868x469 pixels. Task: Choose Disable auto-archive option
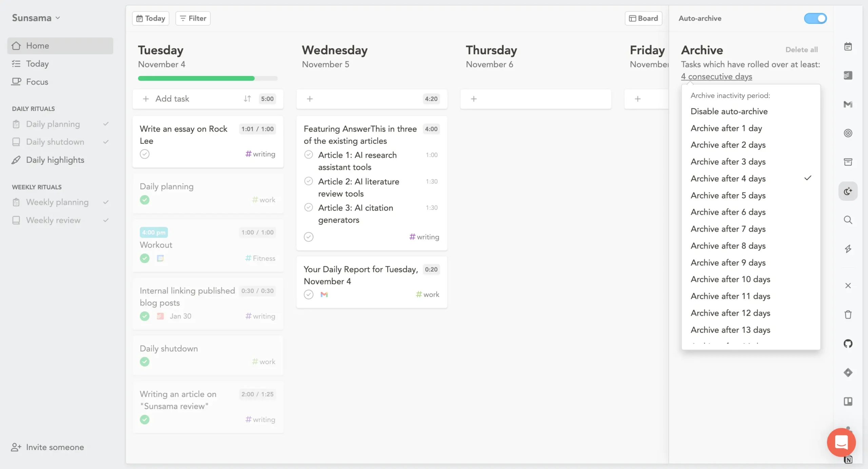coord(729,111)
